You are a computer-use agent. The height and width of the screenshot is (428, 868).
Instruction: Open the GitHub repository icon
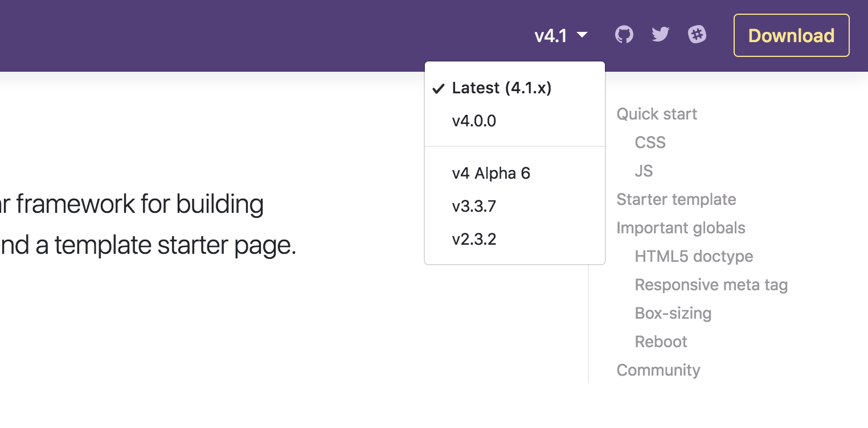point(624,35)
